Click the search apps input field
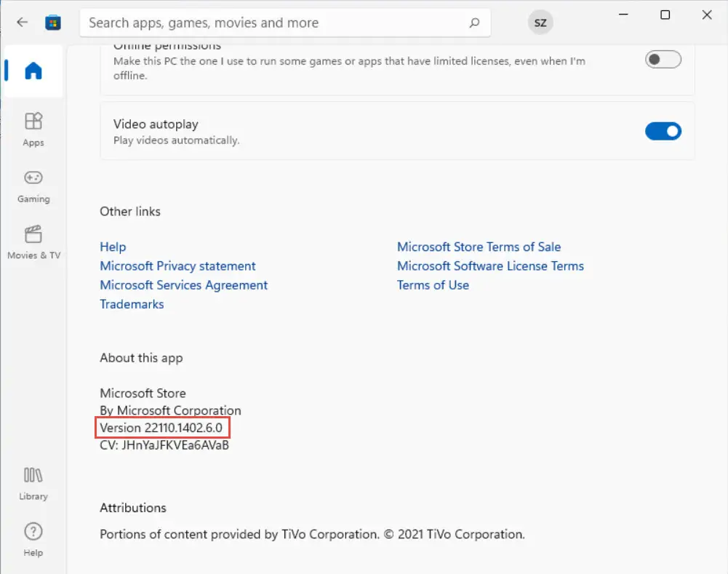728x574 pixels. [x=285, y=23]
